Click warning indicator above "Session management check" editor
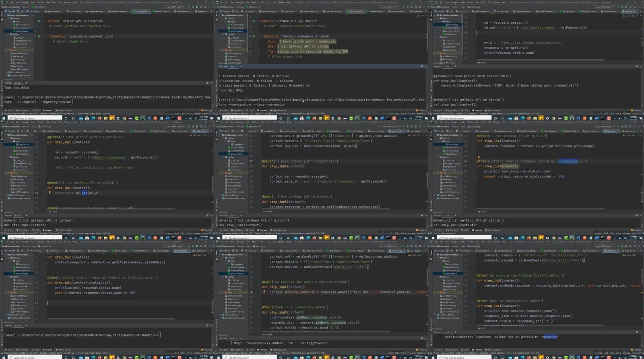The height and width of the screenshot is (359, 644). tap(418, 16)
